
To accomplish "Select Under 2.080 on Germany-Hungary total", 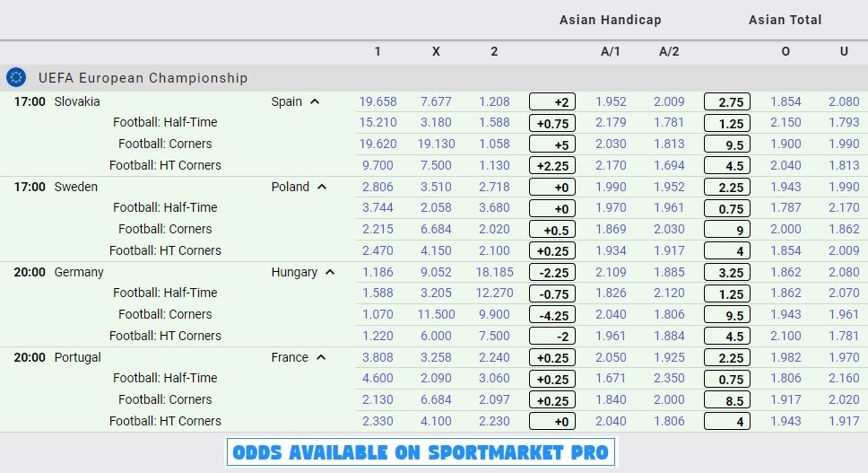I will tap(844, 272).
